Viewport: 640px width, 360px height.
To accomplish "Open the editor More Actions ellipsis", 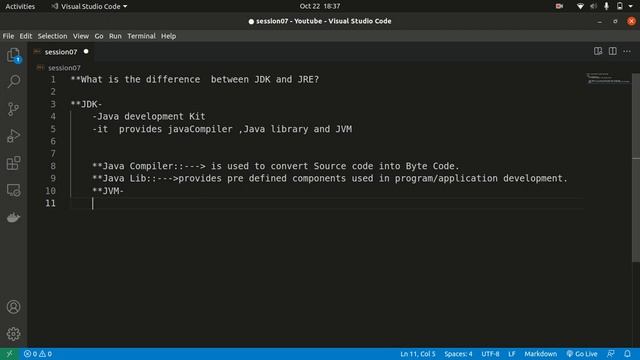I will click(x=627, y=51).
